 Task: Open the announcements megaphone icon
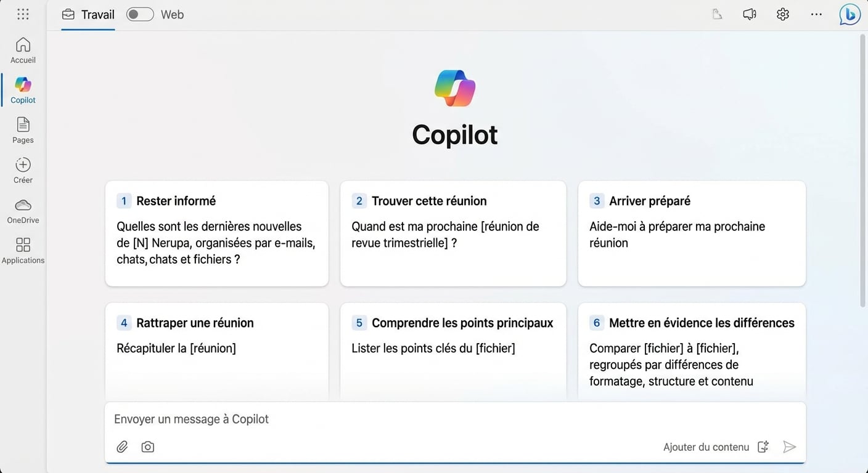pyautogui.click(x=749, y=14)
